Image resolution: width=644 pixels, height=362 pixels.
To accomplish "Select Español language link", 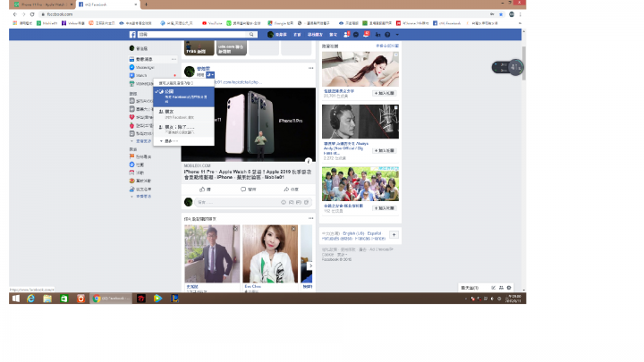I will pyautogui.click(x=374, y=233).
